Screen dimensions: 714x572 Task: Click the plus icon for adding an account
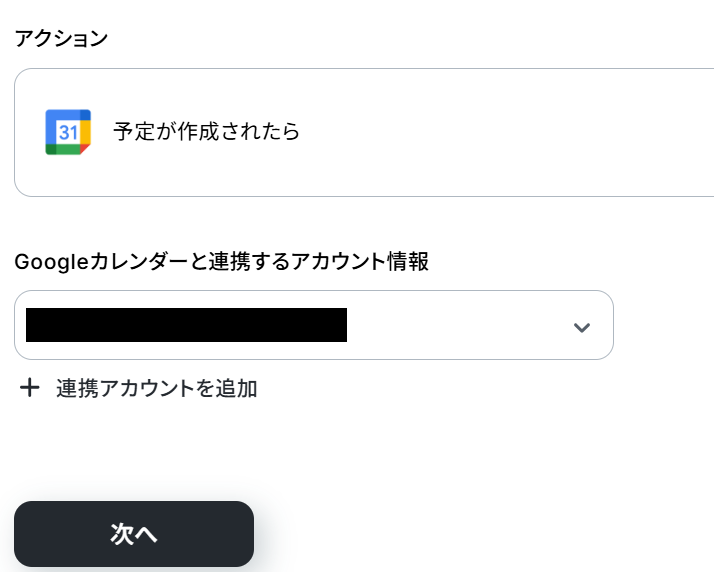tap(30, 388)
